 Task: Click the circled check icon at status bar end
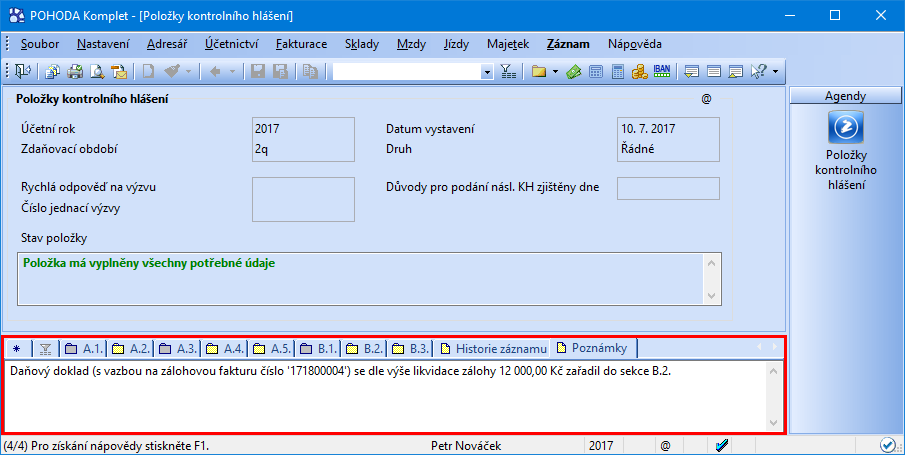(x=887, y=445)
